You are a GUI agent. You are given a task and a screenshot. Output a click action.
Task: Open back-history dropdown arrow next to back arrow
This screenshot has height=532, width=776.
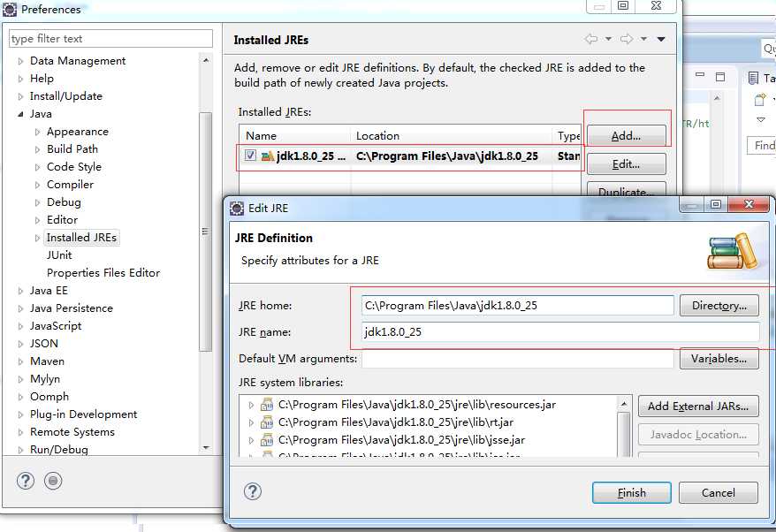[x=608, y=39]
